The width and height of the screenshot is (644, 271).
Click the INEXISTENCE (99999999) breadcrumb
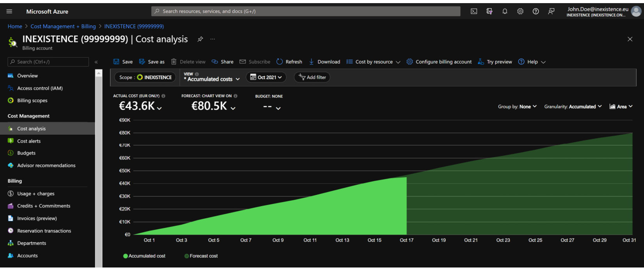click(x=134, y=26)
